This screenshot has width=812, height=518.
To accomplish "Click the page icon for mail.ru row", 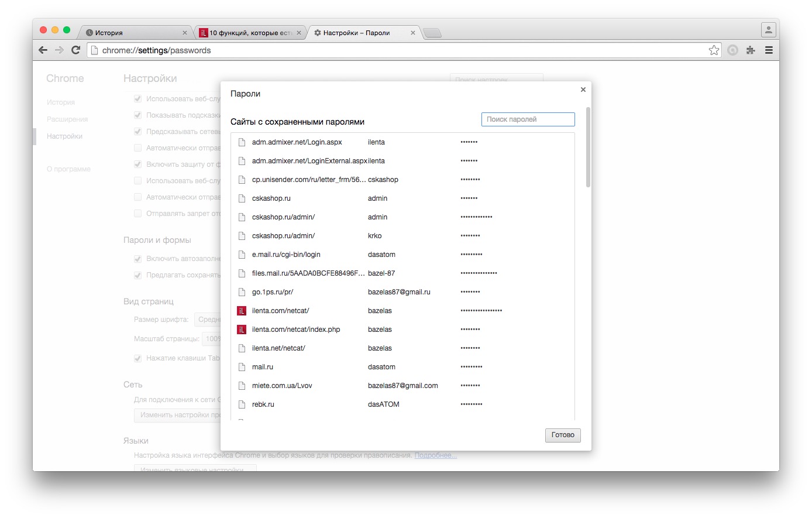I will [242, 367].
